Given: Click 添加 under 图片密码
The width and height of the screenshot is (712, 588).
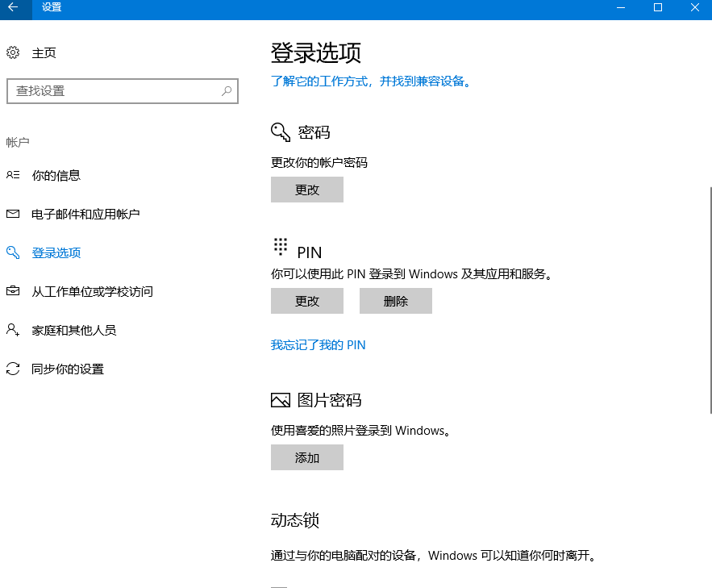Looking at the screenshot, I should pyautogui.click(x=306, y=457).
